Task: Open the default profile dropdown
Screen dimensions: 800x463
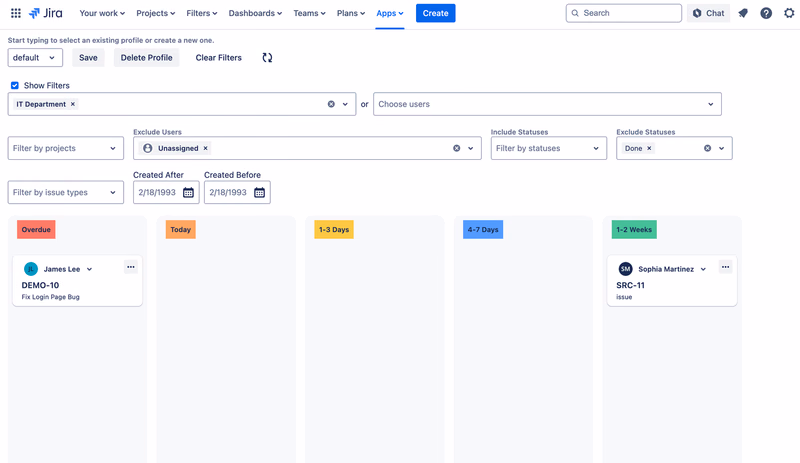Action: tap(35, 58)
